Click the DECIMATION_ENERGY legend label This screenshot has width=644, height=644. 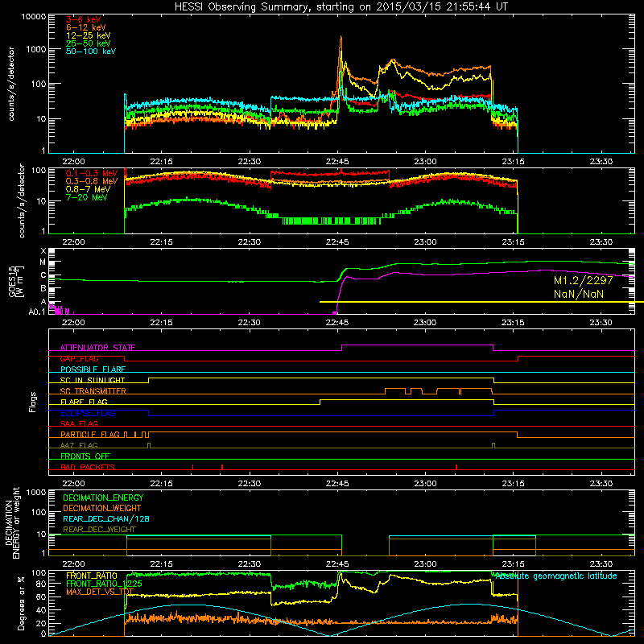[x=103, y=497]
